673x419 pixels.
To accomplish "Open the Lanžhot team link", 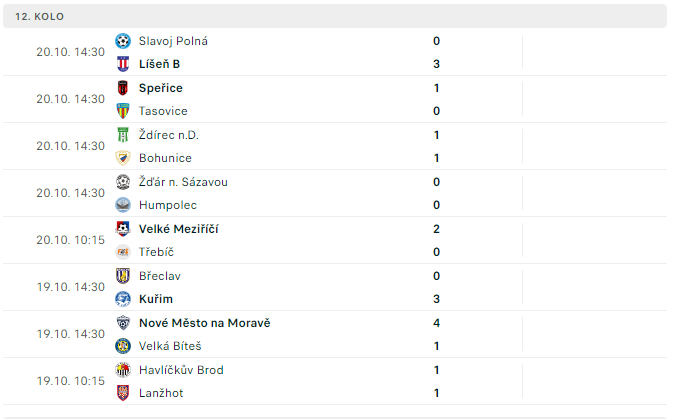I will click(161, 393).
